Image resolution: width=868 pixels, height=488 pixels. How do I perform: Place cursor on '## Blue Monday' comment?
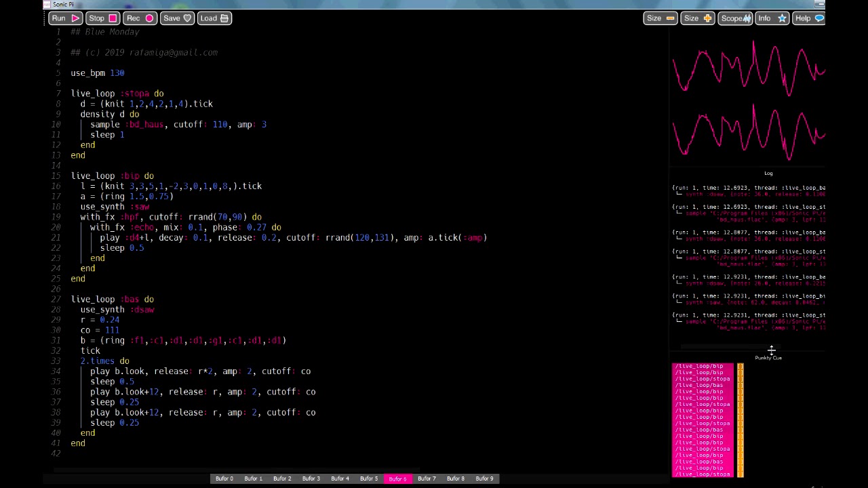(105, 32)
